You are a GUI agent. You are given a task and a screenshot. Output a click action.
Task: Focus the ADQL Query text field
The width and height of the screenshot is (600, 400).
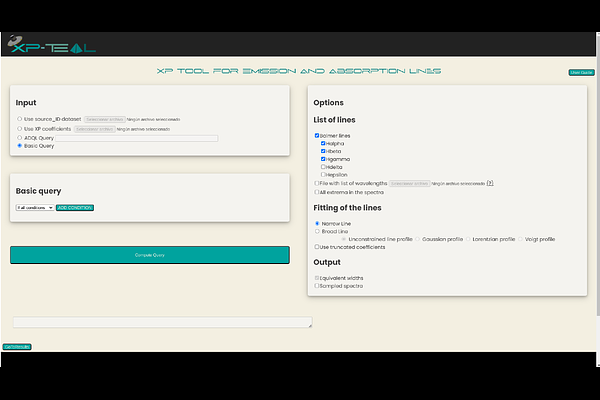pyautogui.click(x=137, y=138)
